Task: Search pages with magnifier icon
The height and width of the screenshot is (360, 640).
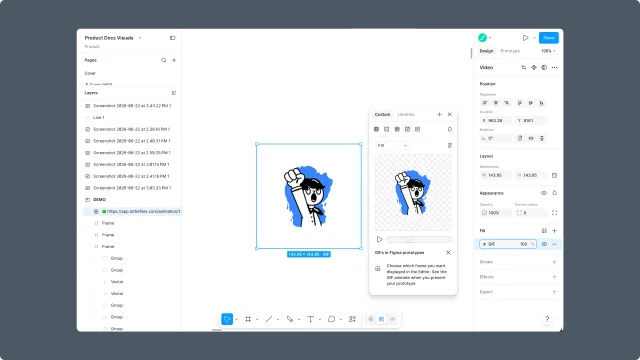Action: pyautogui.click(x=164, y=60)
